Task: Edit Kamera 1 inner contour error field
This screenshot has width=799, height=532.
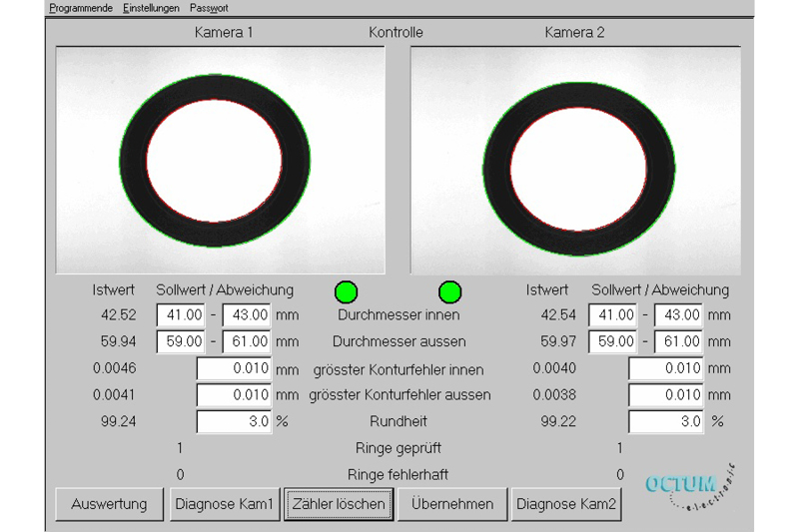Action: (234, 368)
